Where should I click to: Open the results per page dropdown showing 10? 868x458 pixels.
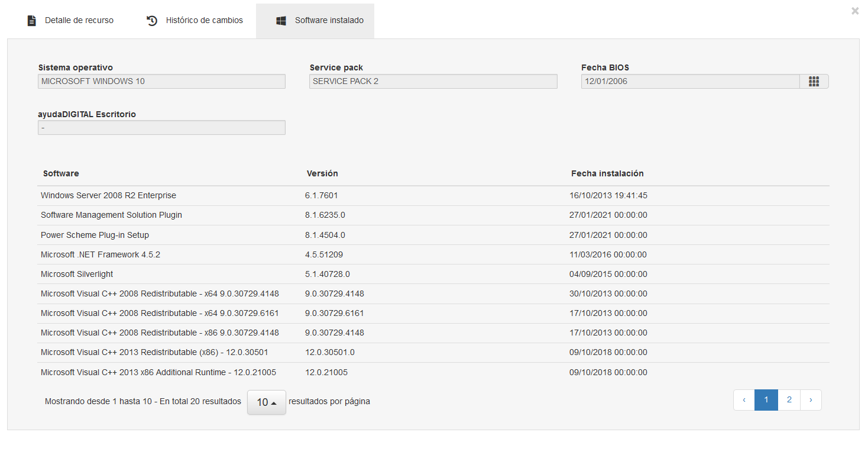click(x=267, y=402)
